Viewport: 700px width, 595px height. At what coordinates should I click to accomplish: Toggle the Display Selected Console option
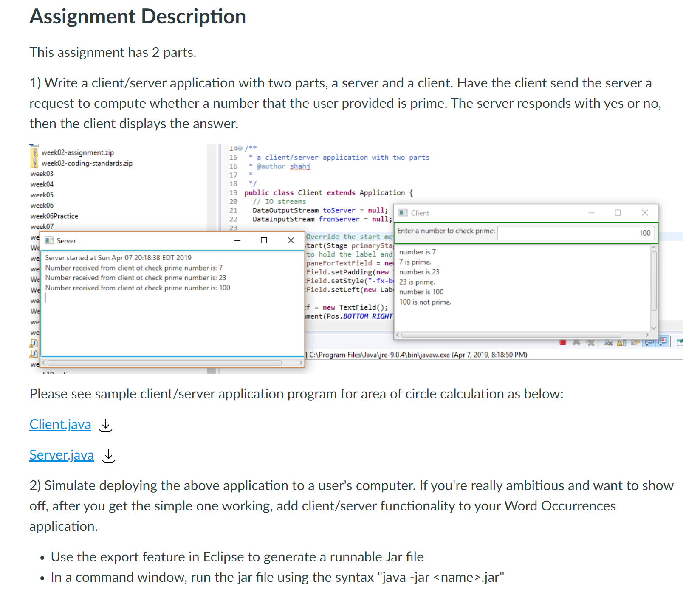tap(680, 342)
